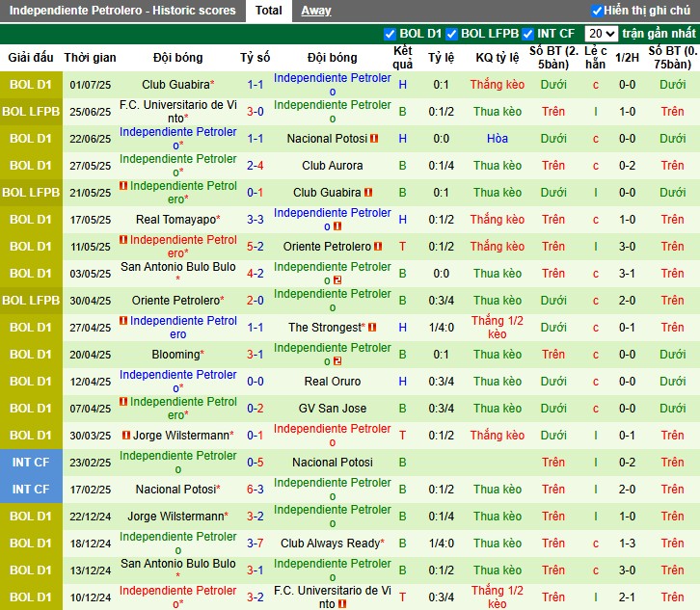The image size is (700, 610).
Task: Uncheck the INT CF filter checkbox
Action: 527,34
